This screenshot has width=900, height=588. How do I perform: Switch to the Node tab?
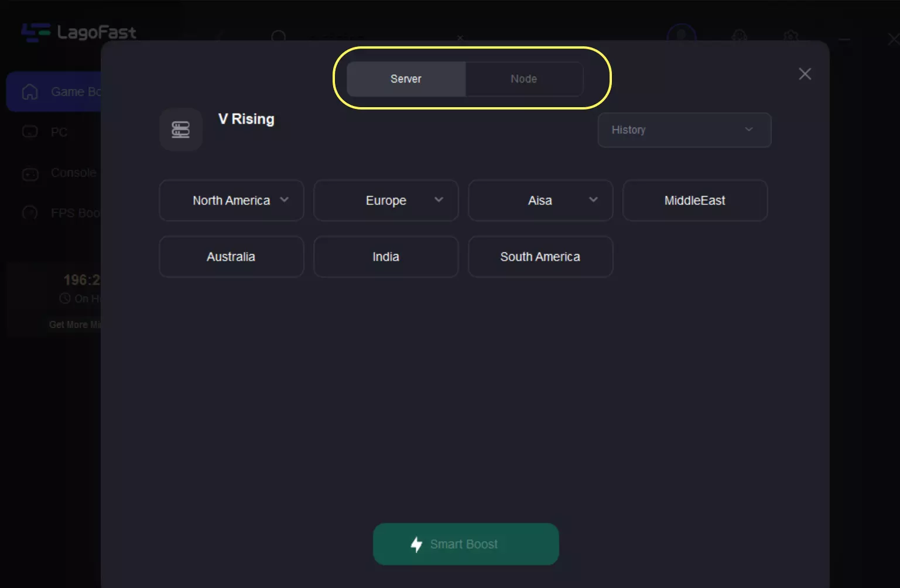[523, 79]
